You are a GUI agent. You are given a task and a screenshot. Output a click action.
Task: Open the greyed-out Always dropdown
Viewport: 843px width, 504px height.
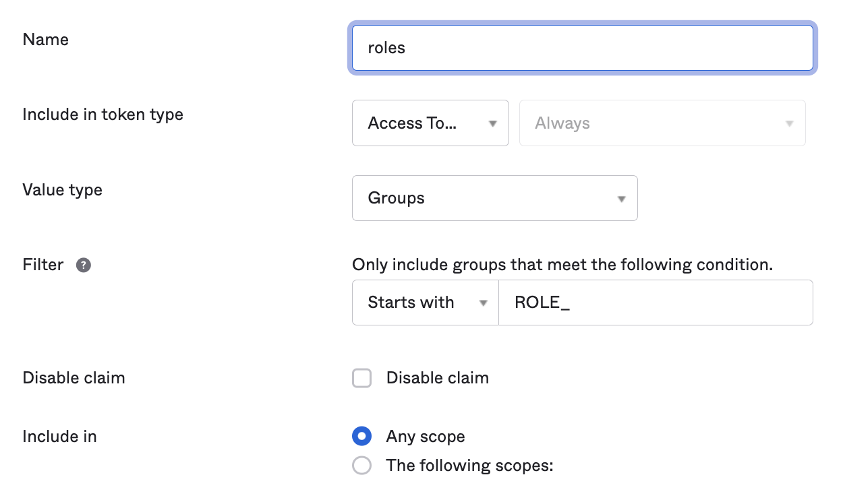click(661, 123)
